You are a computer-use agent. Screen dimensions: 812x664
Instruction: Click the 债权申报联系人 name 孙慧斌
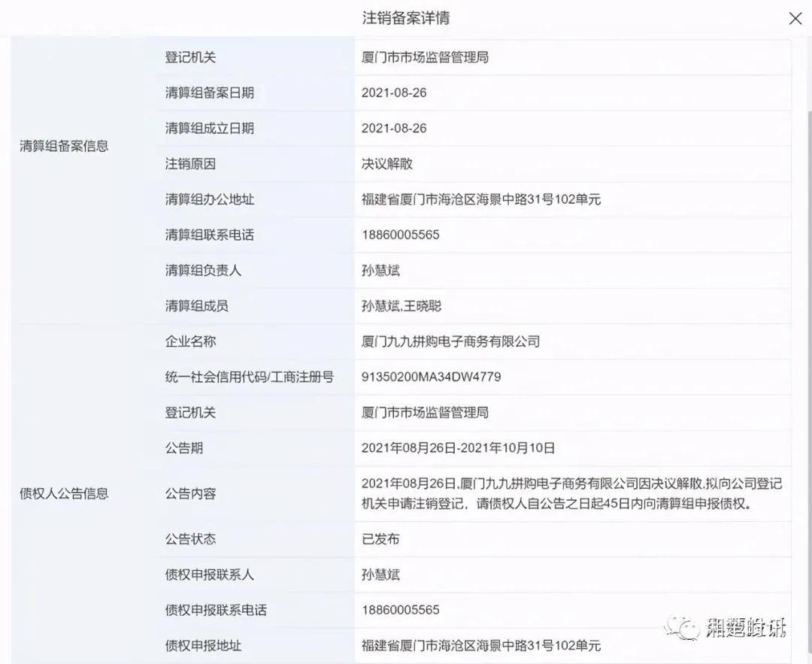coord(380,575)
